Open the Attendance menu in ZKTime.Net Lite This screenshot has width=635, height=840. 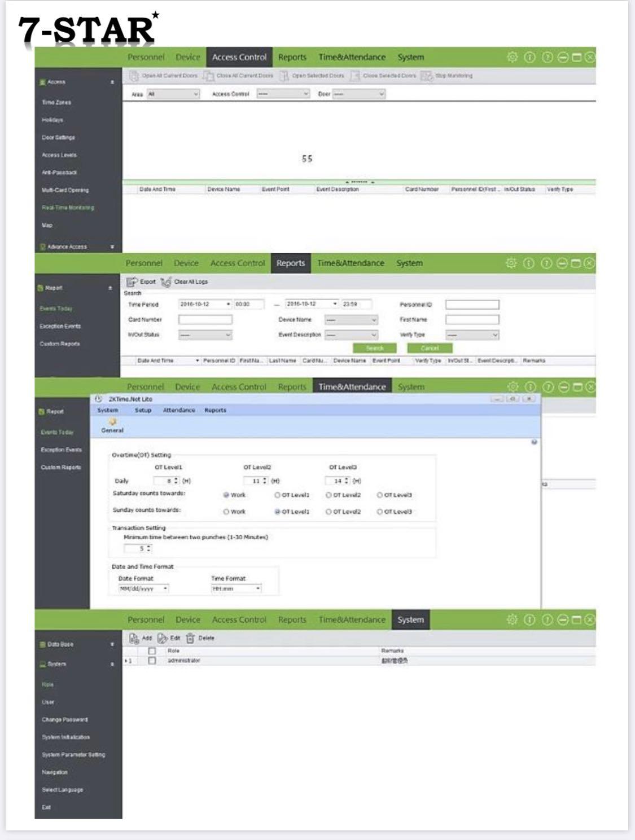click(179, 410)
